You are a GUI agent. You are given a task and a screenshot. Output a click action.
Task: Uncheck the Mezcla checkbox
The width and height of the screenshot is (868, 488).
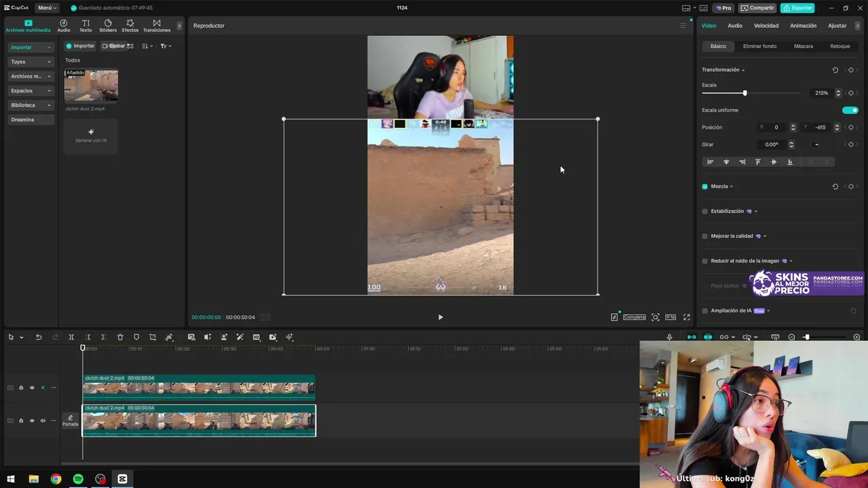click(705, 186)
